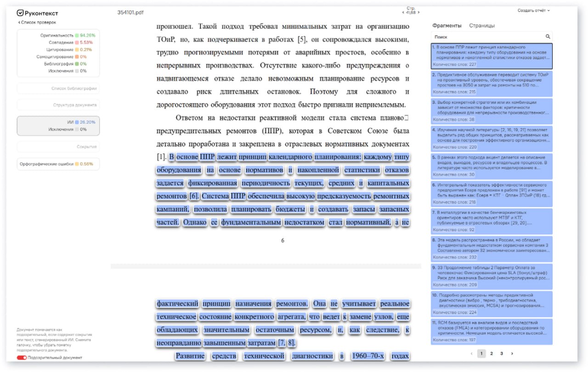Go to fragments page 1
Screen dimensions: 588x372
(481, 354)
